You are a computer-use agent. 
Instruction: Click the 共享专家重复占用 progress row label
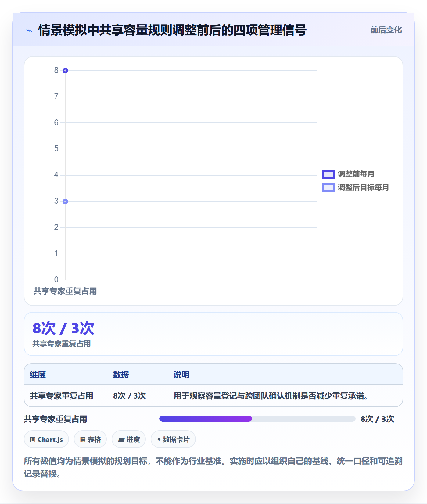[56, 419]
